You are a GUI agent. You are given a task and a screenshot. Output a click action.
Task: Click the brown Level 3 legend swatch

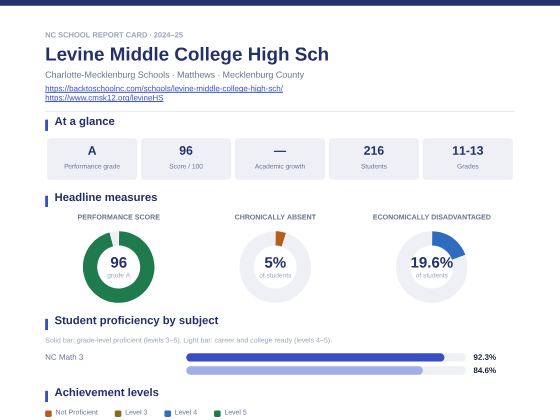(118, 413)
